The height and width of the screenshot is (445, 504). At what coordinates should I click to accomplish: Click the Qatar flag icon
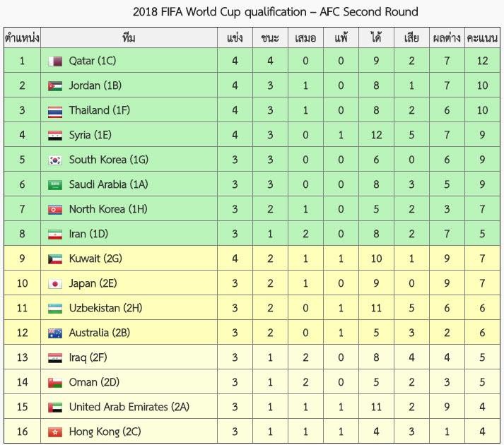point(55,61)
